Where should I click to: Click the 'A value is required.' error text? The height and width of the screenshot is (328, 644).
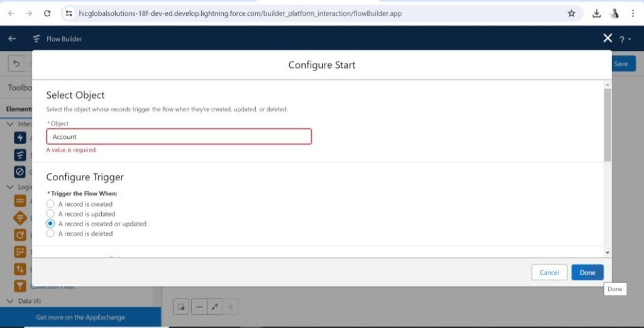pos(72,150)
